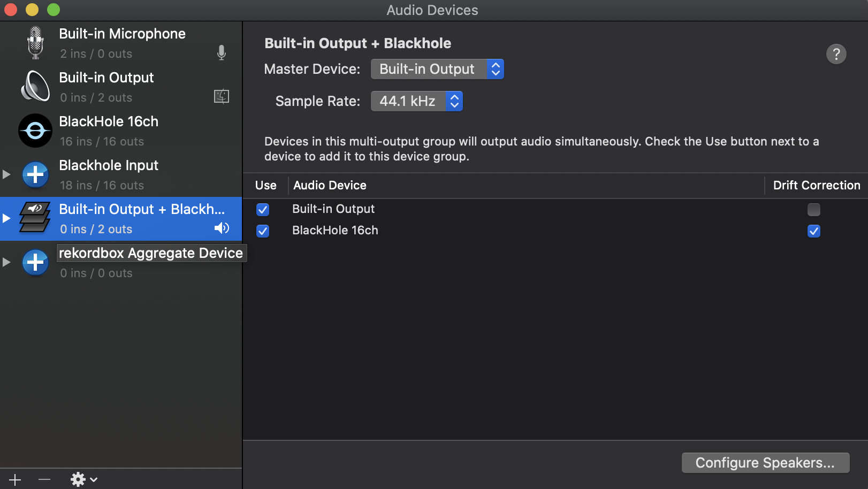Click the Configure Speakers button
Viewport: 868px width, 489px height.
coord(765,463)
